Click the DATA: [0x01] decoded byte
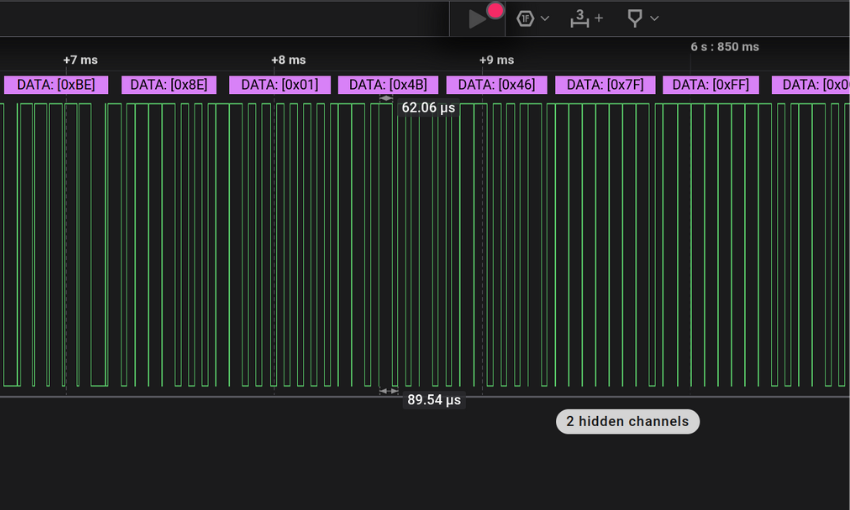850x510 pixels. [x=279, y=85]
